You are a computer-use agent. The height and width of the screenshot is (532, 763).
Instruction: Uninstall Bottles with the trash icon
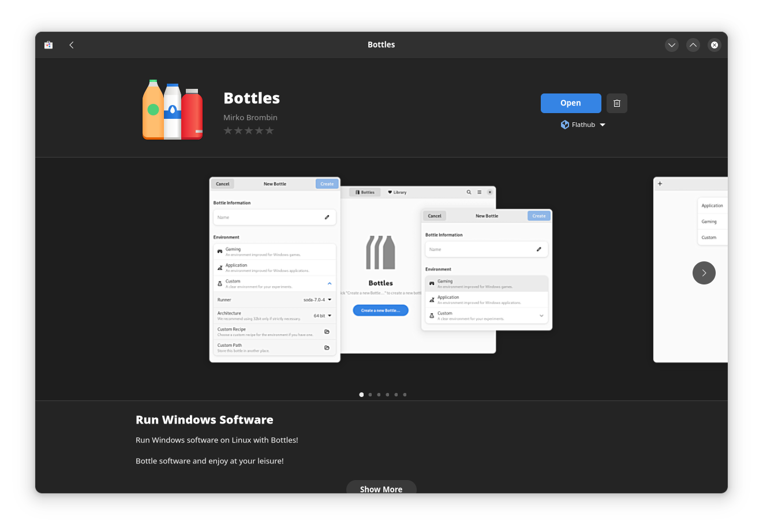617,103
